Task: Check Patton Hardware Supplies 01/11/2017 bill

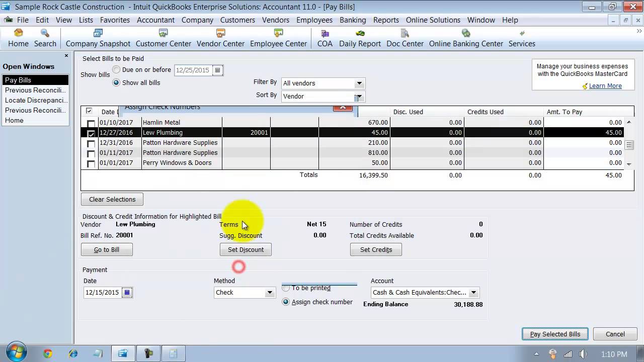Action: (x=91, y=153)
